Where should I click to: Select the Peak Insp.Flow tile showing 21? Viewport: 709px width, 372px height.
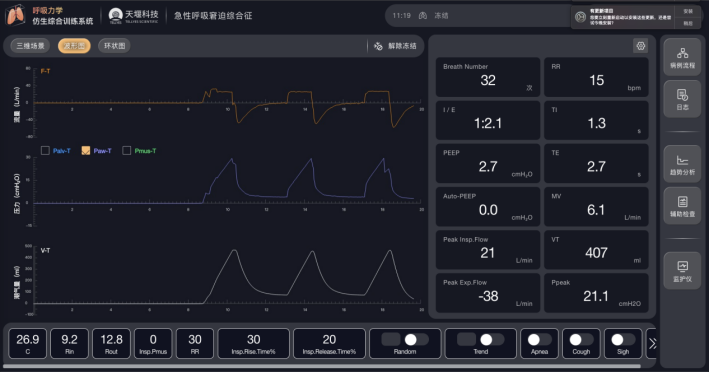pos(488,250)
